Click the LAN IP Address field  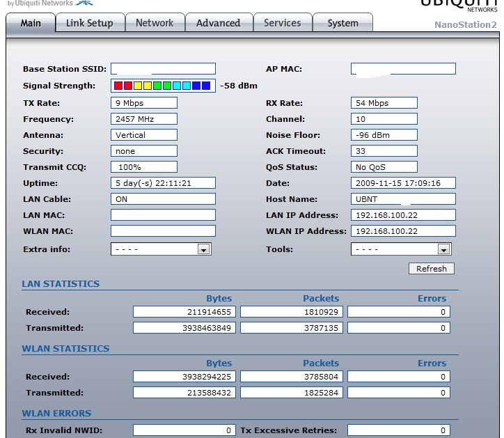[x=403, y=215]
